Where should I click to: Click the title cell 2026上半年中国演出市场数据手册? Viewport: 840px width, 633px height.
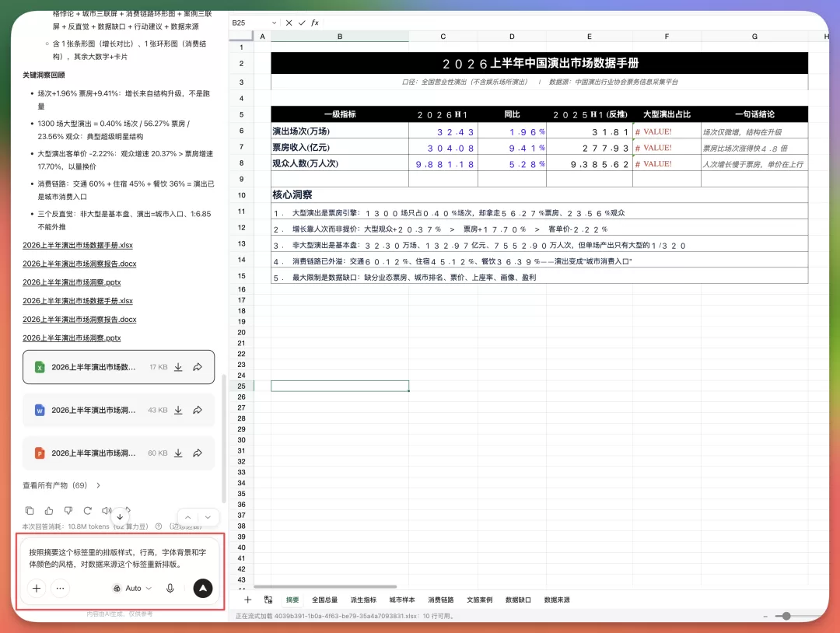tap(540, 63)
